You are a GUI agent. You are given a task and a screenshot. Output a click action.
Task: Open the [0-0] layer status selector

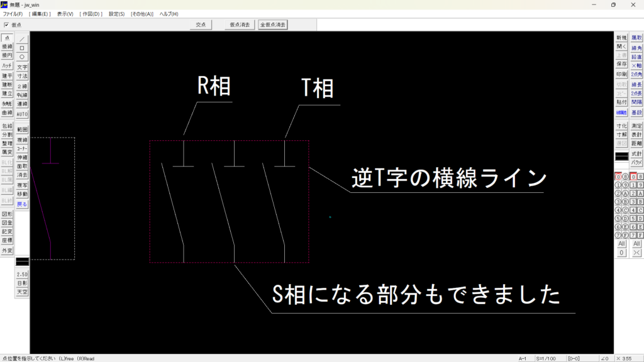(x=574, y=358)
